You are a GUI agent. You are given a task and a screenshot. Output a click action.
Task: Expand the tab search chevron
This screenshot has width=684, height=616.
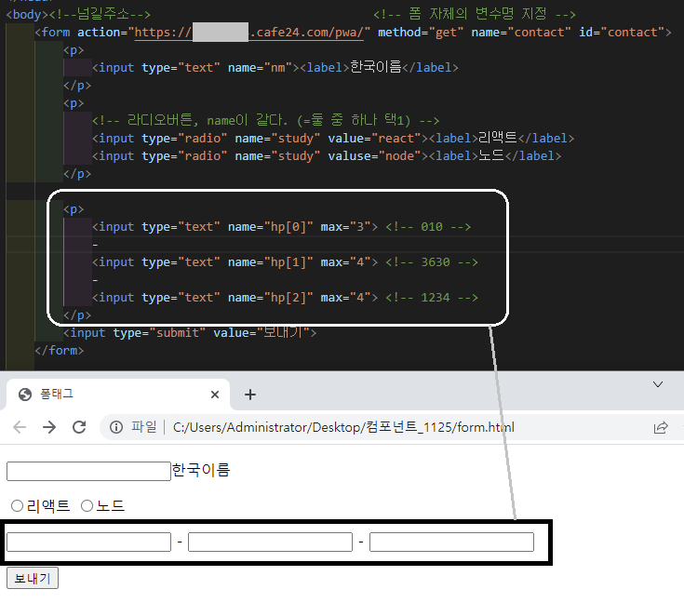[x=658, y=384]
